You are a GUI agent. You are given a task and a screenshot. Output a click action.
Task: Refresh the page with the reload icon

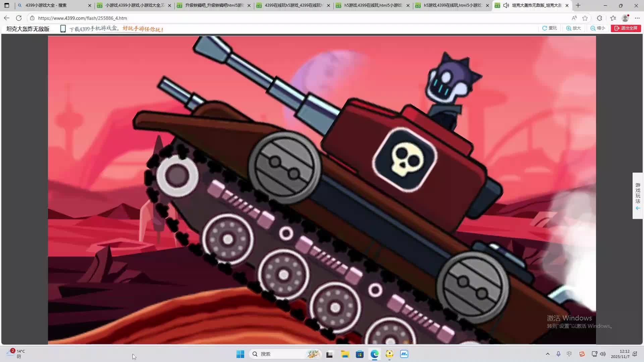coord(19,18)
